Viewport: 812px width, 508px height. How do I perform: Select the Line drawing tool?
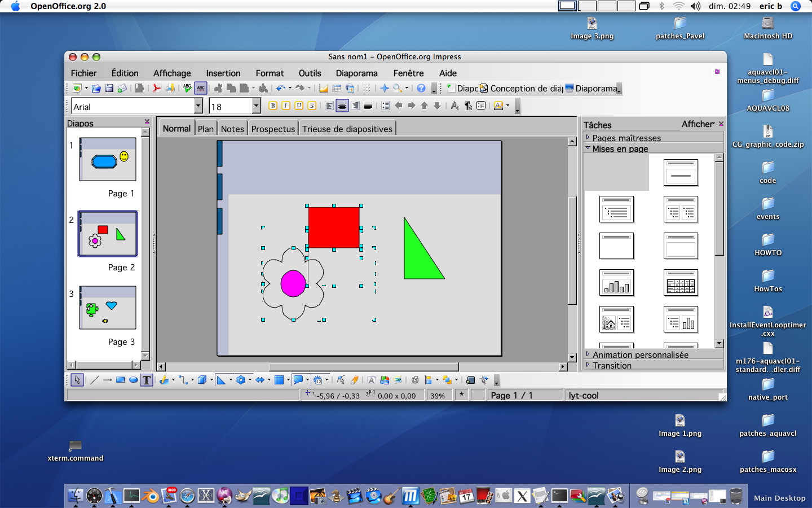pos(94,380)
